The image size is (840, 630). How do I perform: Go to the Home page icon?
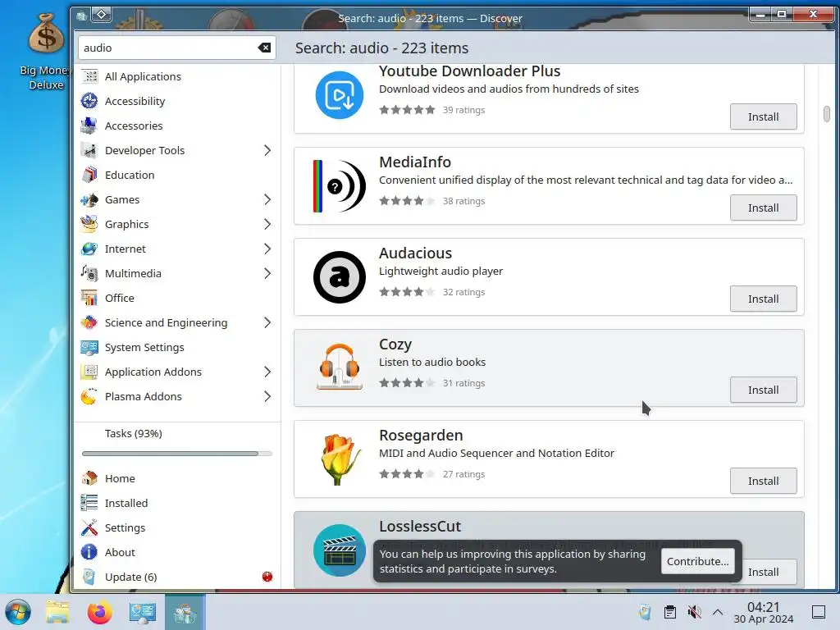pos(89,478)
